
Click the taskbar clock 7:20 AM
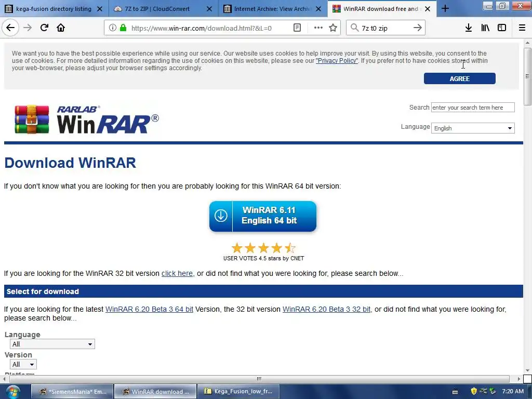click(x=513, y=391)
